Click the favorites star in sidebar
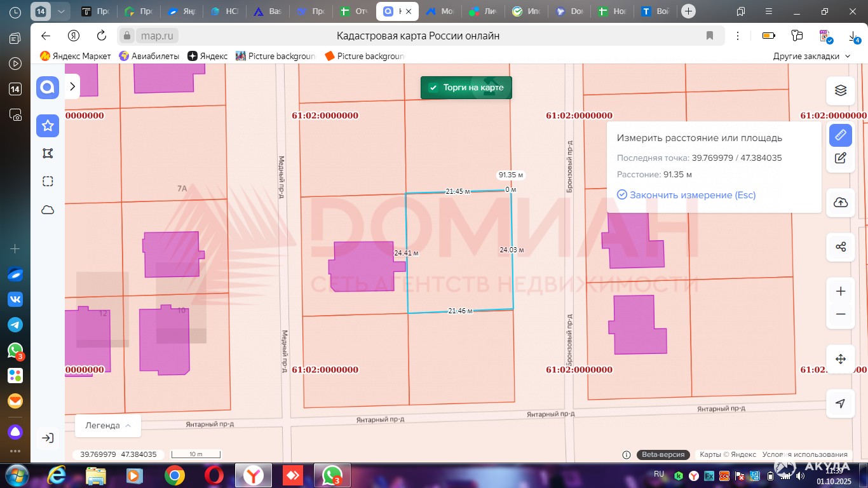 [48, 126]
